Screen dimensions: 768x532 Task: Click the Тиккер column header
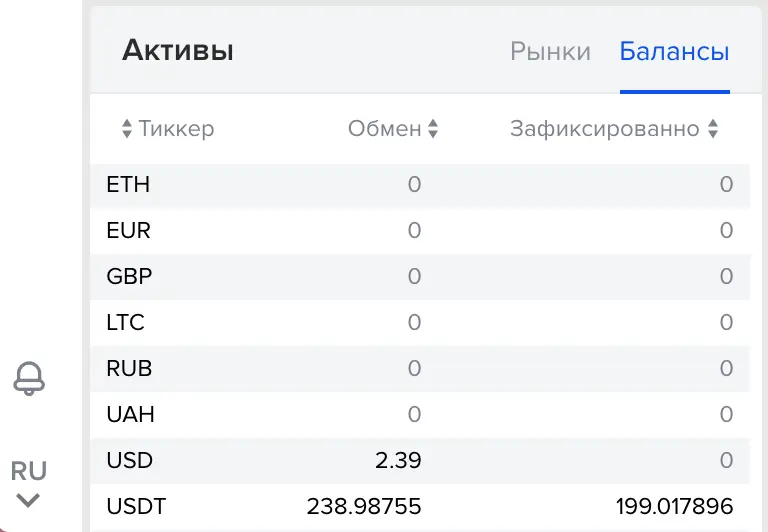pos(176,129)
